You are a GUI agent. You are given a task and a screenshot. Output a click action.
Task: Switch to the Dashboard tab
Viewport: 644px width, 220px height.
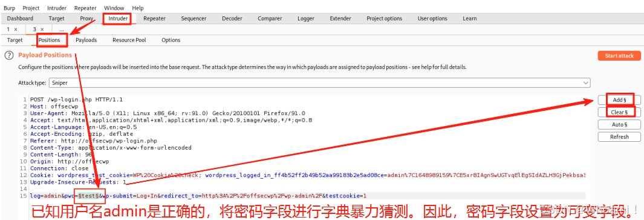(x=20, y=19)
